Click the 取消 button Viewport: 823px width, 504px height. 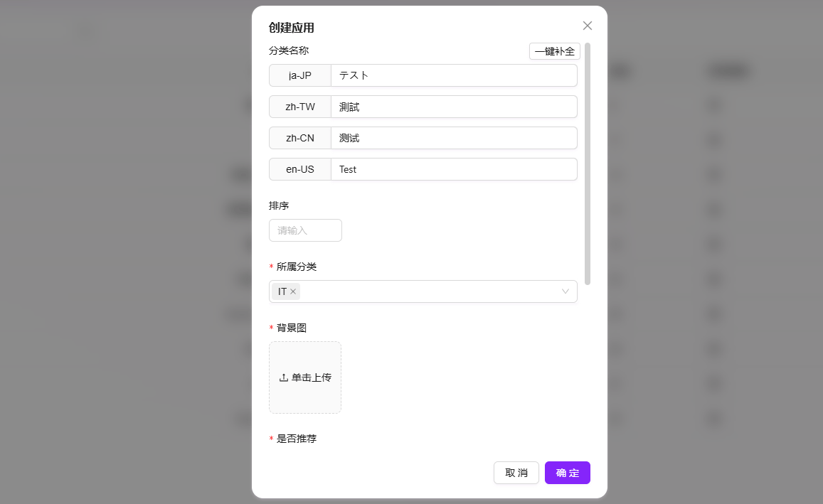pos(516,473)
